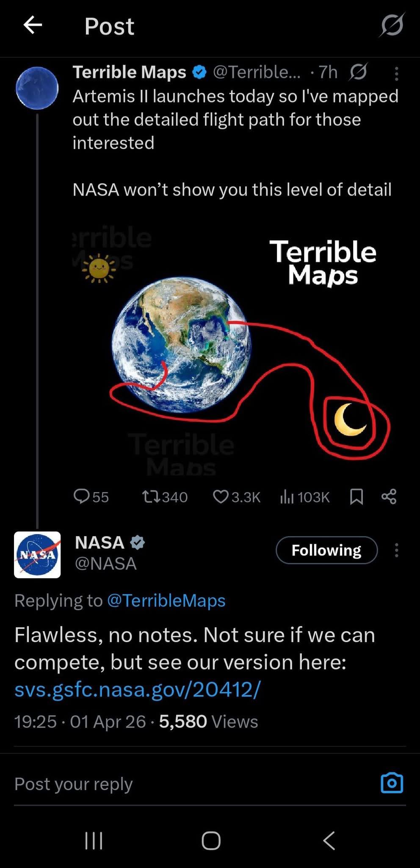Toggle the Following button for NASA
420x868 pixels.
[x=326, y=550]
